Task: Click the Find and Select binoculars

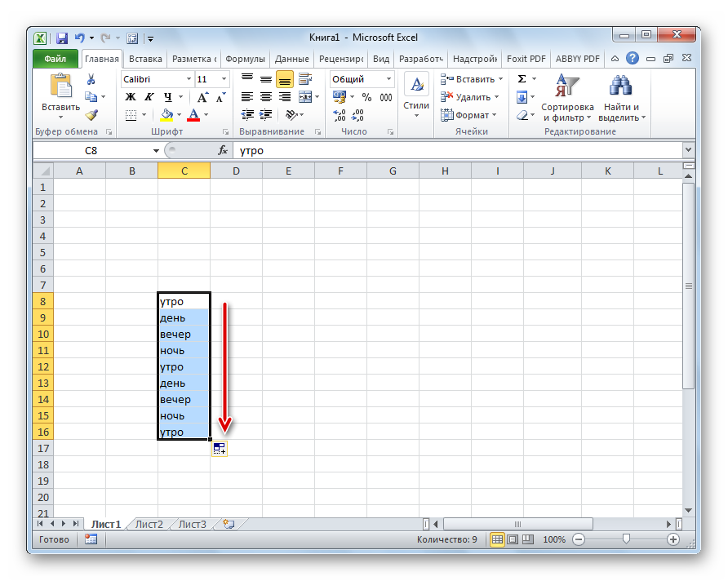Action: [x=622, y=97]
